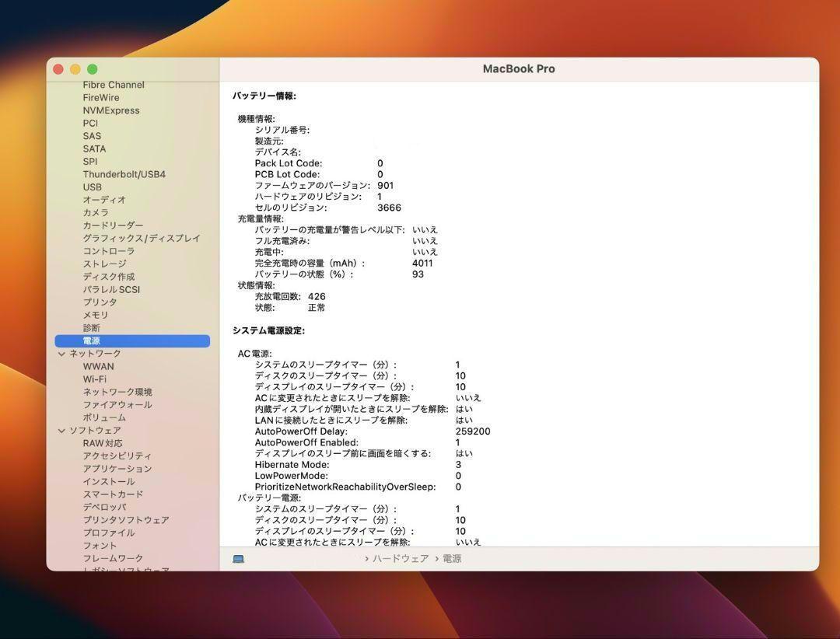Image resolution: width=840 pixels, height=639 pixels.
Task: Select ボリューム in the sidebar
Action: 104,417
